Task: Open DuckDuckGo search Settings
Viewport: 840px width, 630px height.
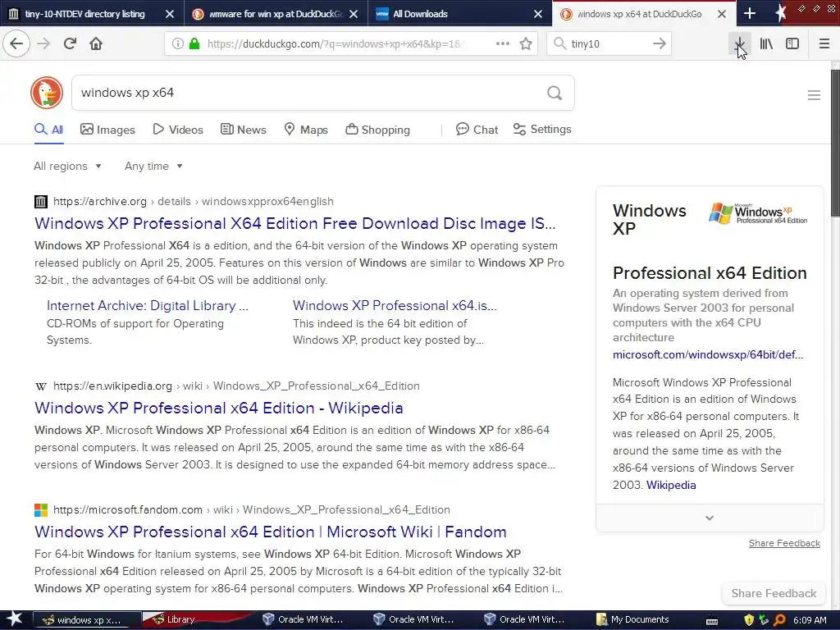Action: [x=542, y=129]
